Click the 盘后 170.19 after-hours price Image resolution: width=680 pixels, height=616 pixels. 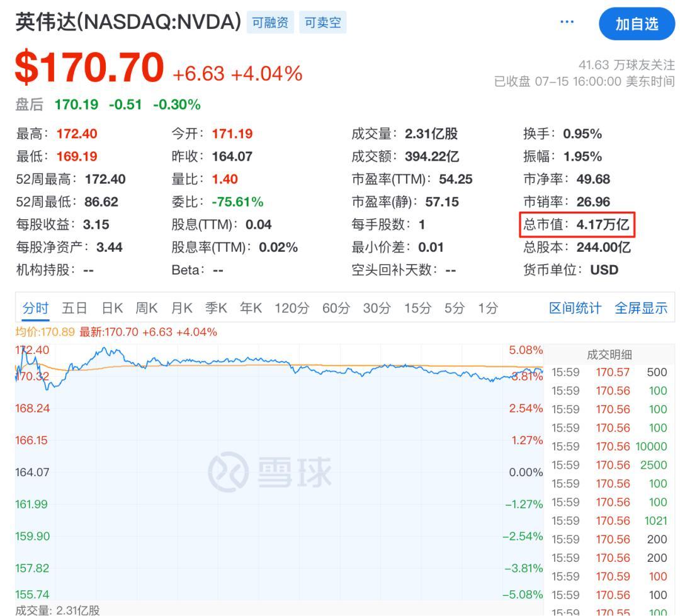(76, 105)
